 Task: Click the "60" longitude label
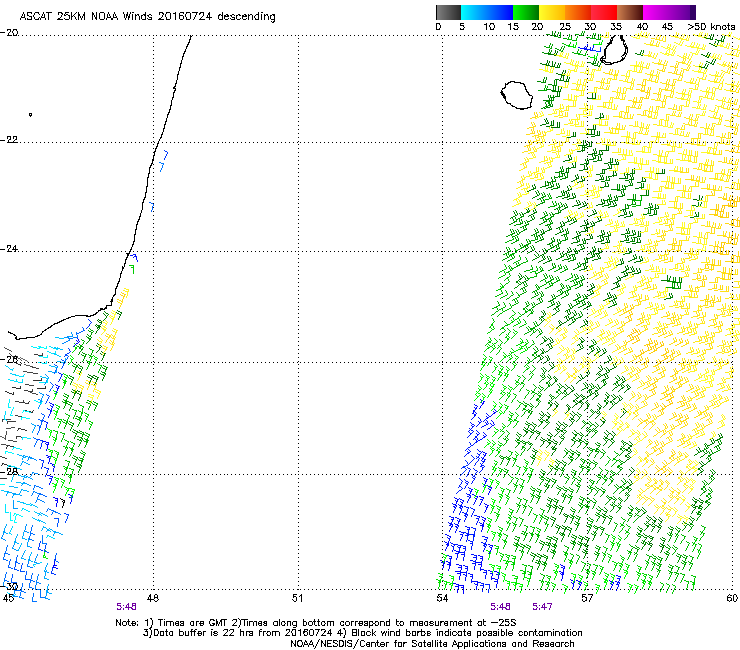click(732, 598)
